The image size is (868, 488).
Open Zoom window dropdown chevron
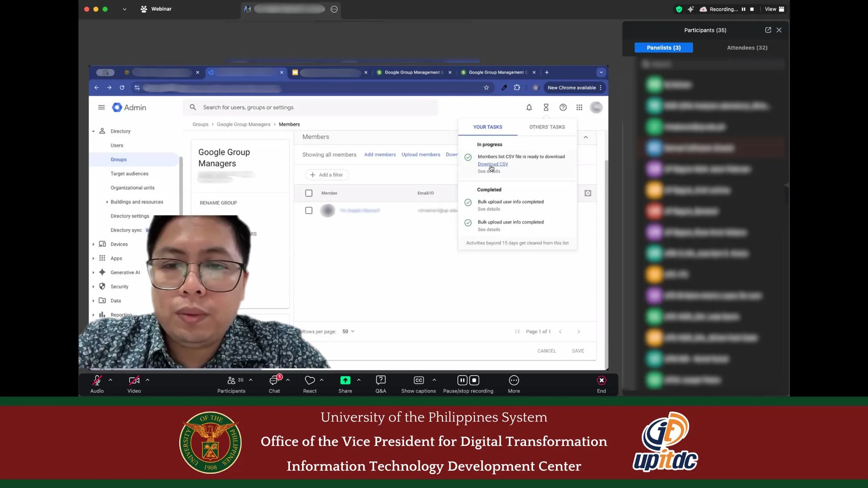coord(125,9)
